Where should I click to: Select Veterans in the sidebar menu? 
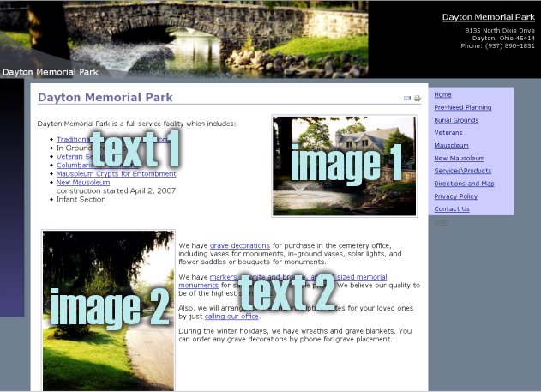(x=448, y=132)
